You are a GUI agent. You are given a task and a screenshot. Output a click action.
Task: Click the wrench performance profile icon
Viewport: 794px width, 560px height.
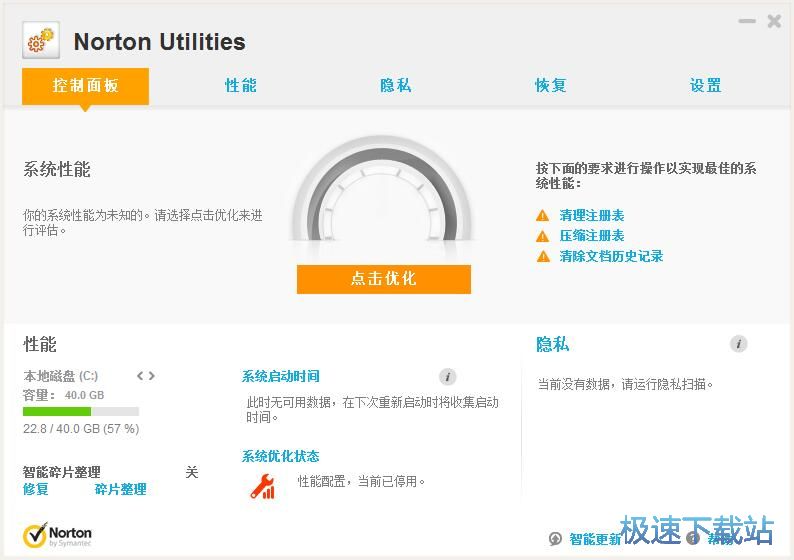tap(263, 487)
